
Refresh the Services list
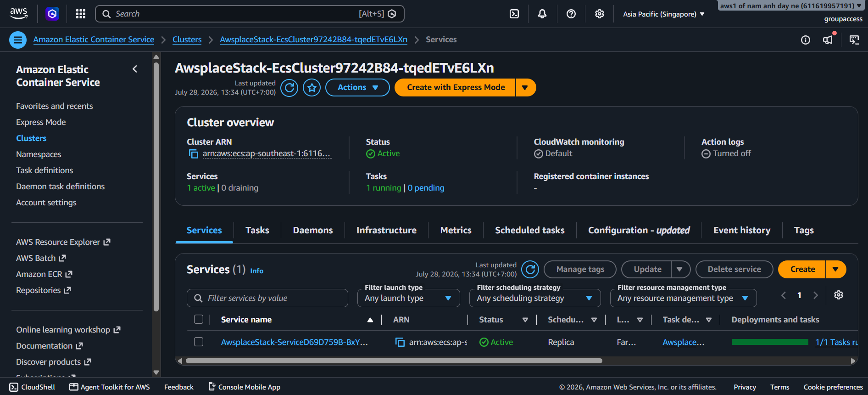530,270
